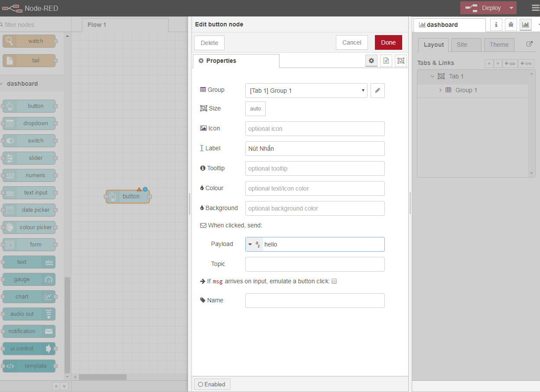
Task: Click the auto Size button
Action: pos(255,109)
